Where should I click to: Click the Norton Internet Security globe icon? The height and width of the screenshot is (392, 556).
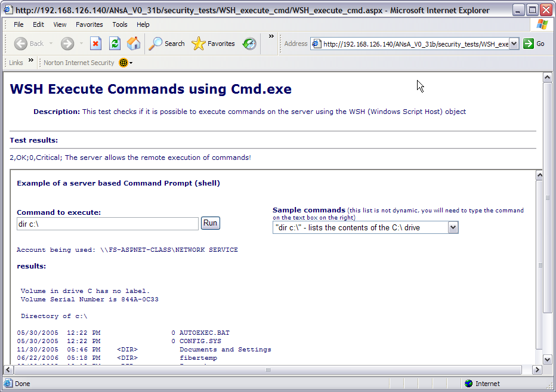coord(123,63)
